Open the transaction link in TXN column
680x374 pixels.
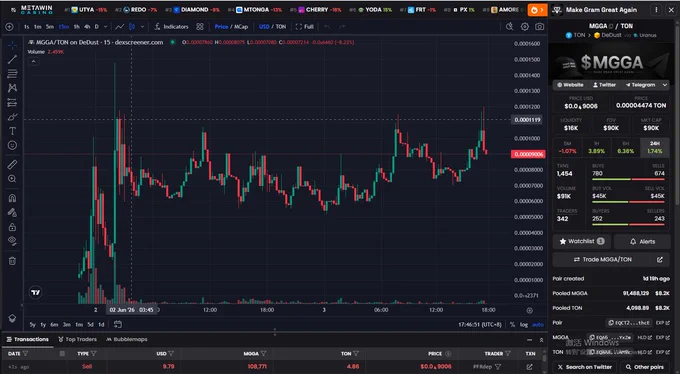[530, 367]
